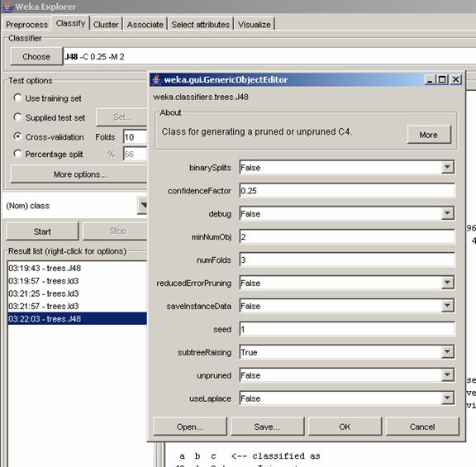Click the binarySplits value False
Viewport: 476px width, 467px height.
250,168
